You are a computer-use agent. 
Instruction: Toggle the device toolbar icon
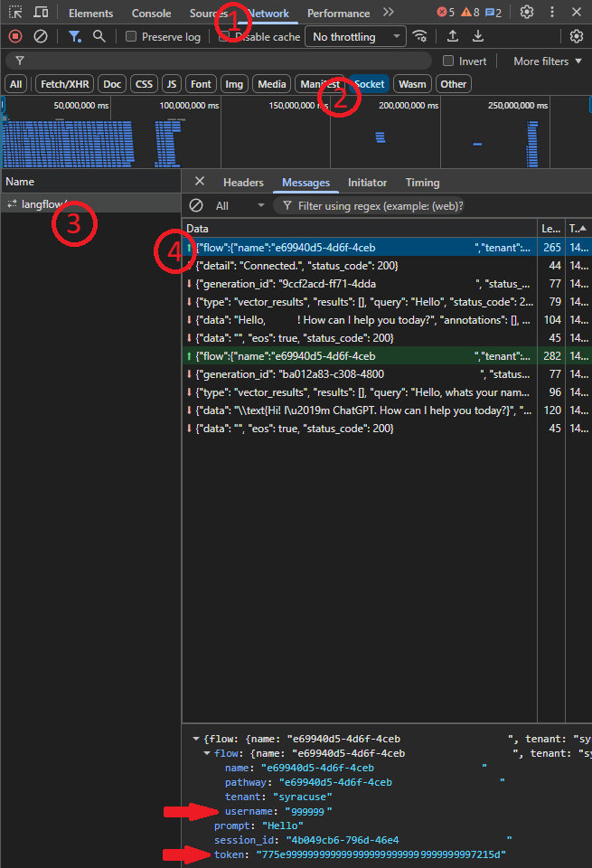[x=41, y=12]
